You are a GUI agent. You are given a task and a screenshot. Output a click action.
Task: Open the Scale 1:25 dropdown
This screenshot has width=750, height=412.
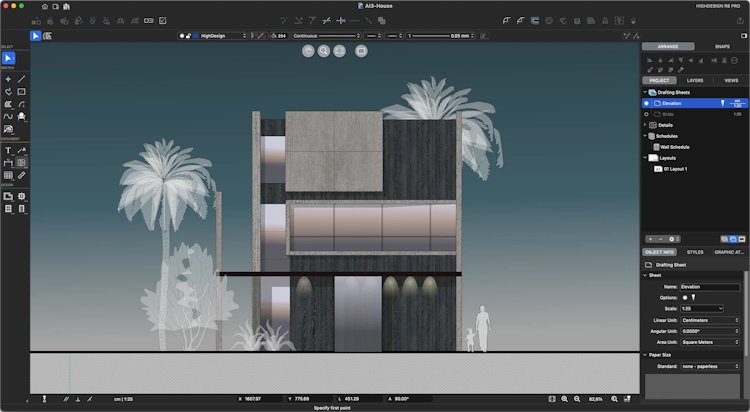point(700,308)
